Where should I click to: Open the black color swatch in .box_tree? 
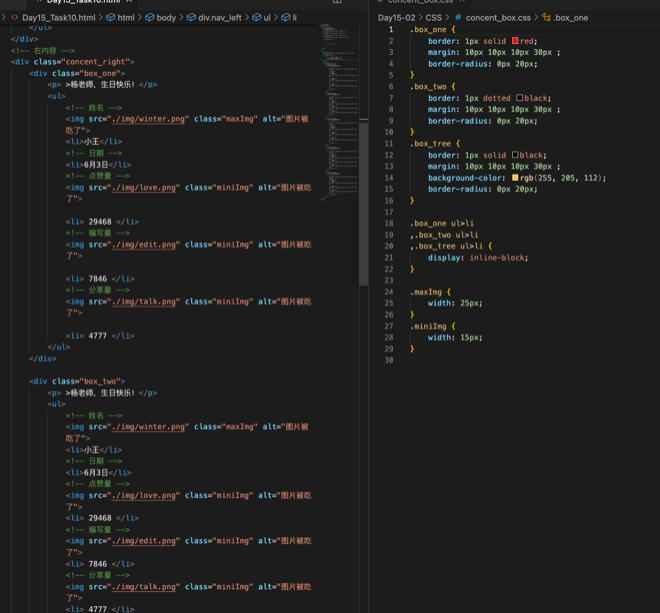click(515, 155)
